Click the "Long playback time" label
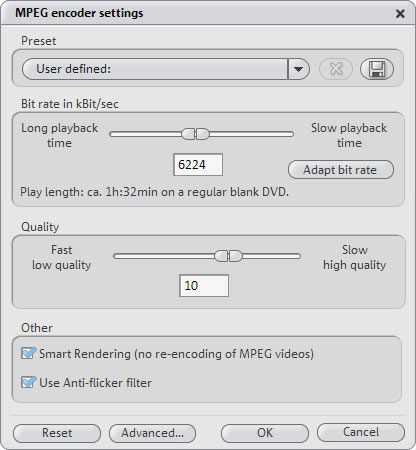Screen dimensions: 416x450 pos(59,135)
